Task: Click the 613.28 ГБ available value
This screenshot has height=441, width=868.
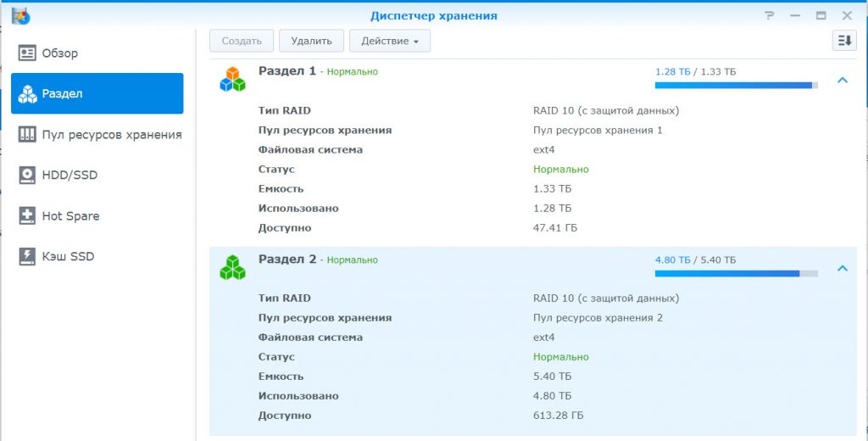Action: pyautogui.click(x=558, y=416)
